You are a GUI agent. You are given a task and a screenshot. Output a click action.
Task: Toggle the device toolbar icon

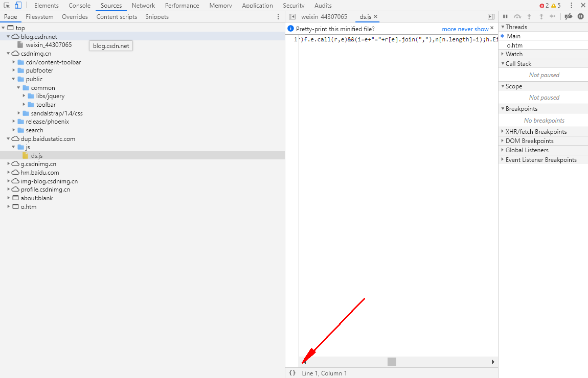[18, 5]
